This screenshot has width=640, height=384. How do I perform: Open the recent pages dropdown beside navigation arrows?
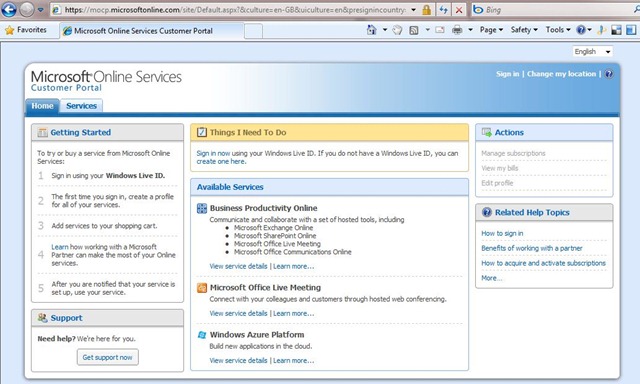pyautogui.click(x=40, y=9)
